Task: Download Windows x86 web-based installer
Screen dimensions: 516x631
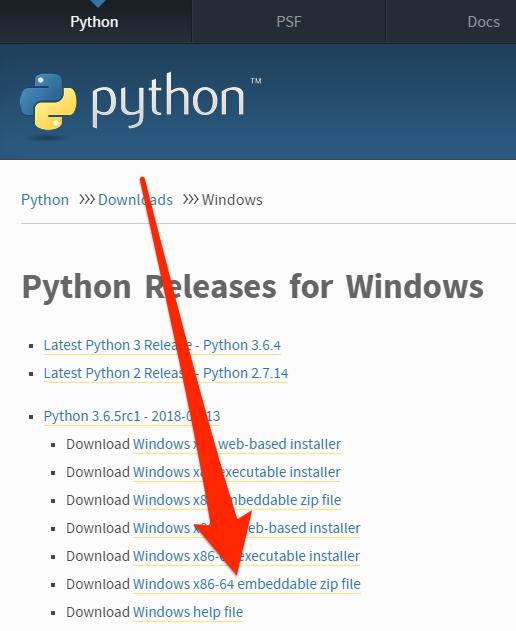Action: coord(237,444)
